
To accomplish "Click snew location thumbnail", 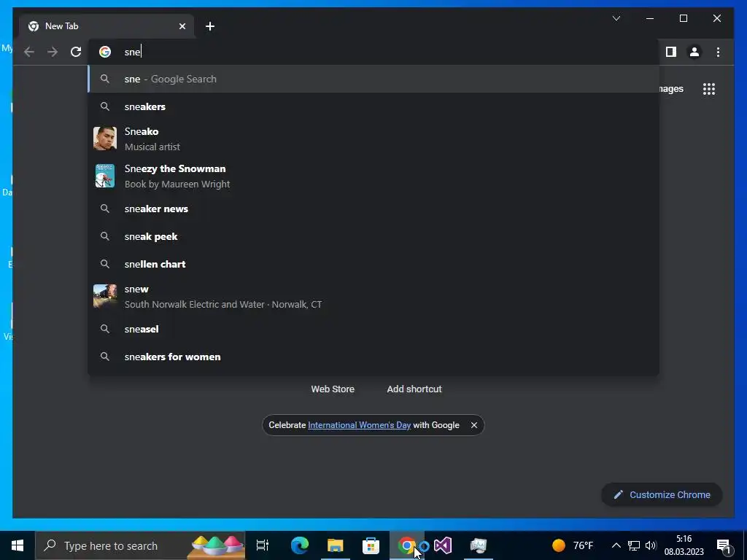I will click(105, 296).
